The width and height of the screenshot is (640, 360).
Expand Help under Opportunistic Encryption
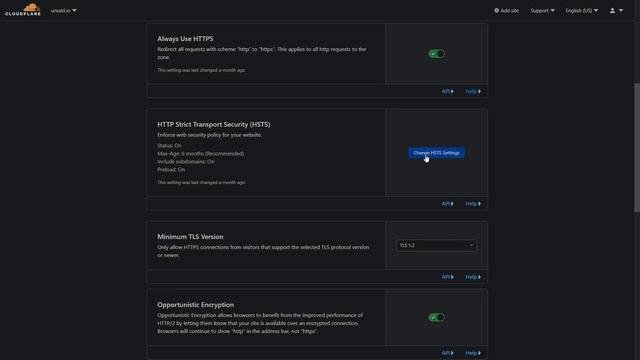click(x=473, y=353)
